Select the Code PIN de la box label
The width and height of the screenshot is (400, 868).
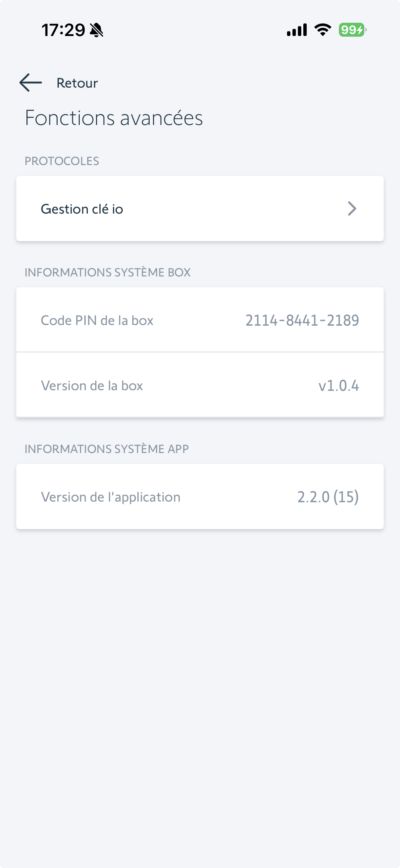click(x=97, y=320)
